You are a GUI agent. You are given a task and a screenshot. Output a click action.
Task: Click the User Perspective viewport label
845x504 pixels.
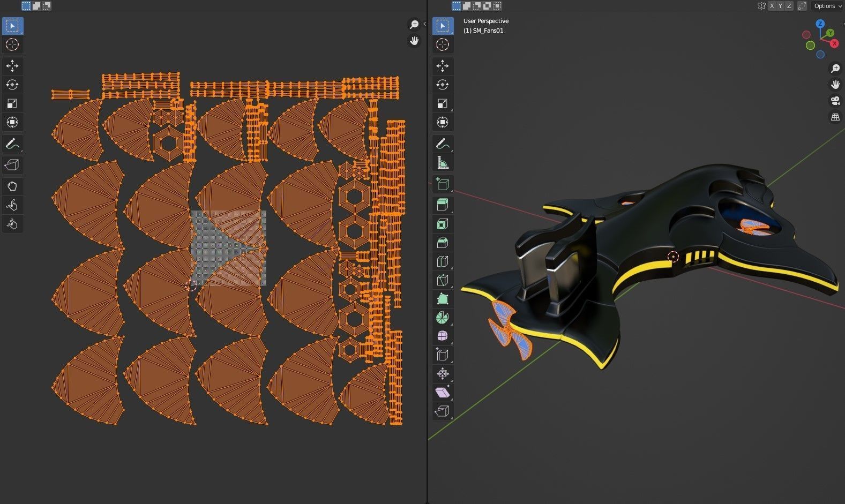click(486, 21)
